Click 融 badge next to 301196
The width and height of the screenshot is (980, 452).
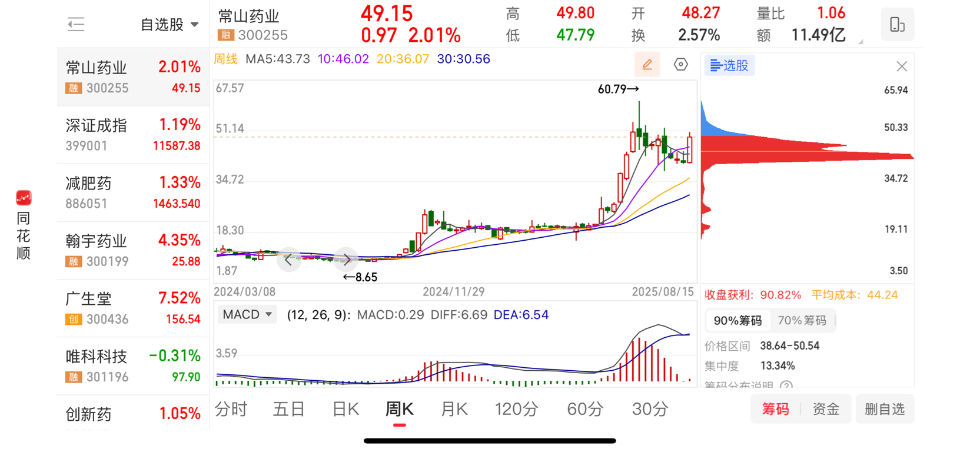74,377
